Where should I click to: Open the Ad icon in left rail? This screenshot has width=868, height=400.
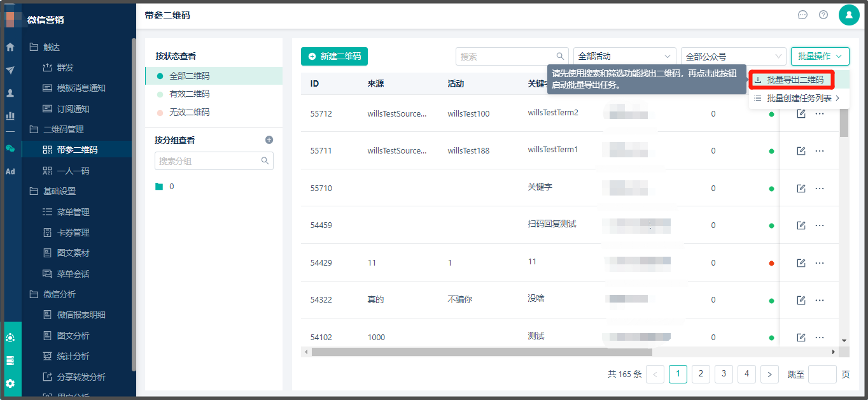coord(10,171)
